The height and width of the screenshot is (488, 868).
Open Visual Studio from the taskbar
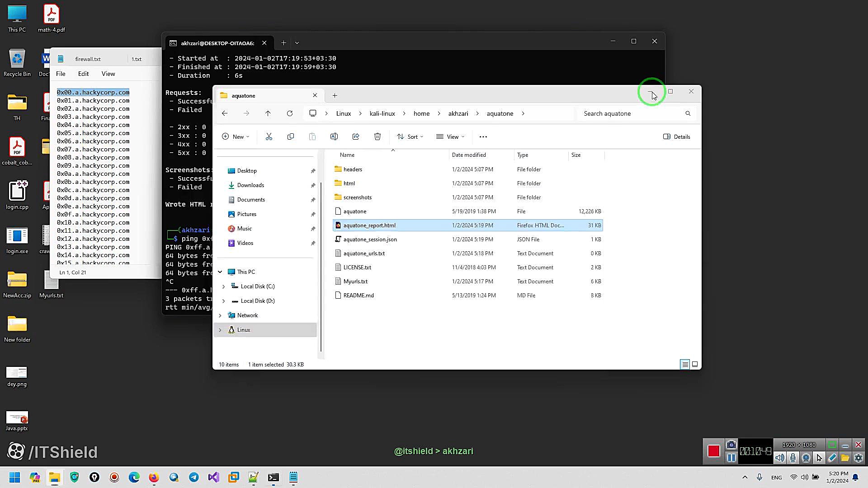(214, 477)
